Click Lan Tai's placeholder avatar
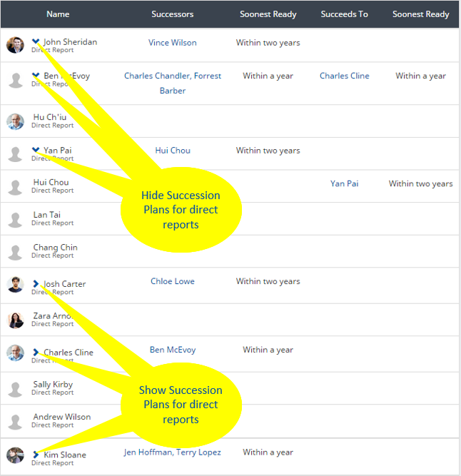The image size is (461, 476). click(x=15, y=219)
